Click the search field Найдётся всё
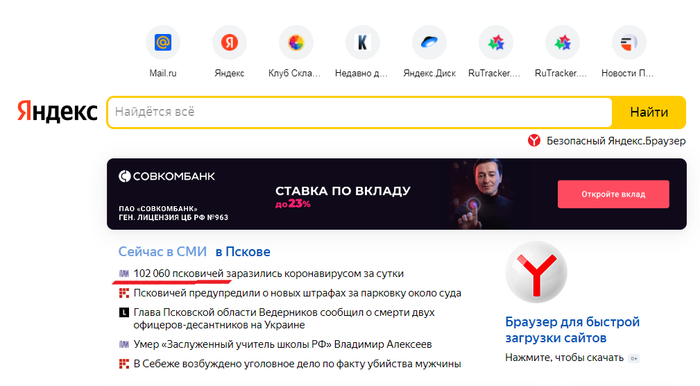This screenshot has width=700, height=386. (x=360, y=112)
